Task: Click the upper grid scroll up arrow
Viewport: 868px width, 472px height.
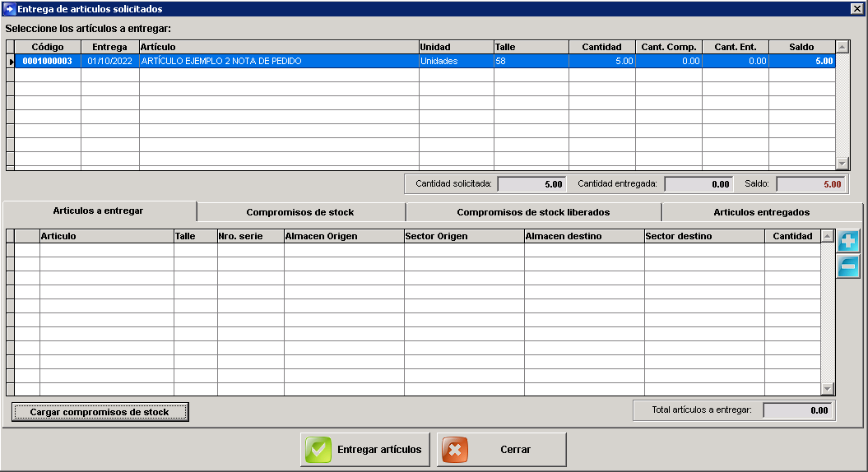Action: (842, 47)
